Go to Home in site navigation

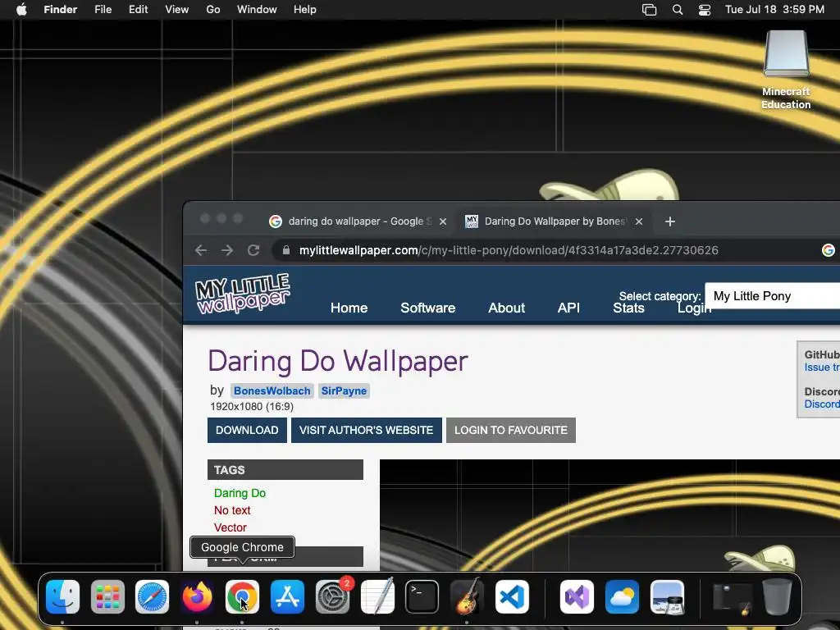pyautogui.click(x=349, y=308)
